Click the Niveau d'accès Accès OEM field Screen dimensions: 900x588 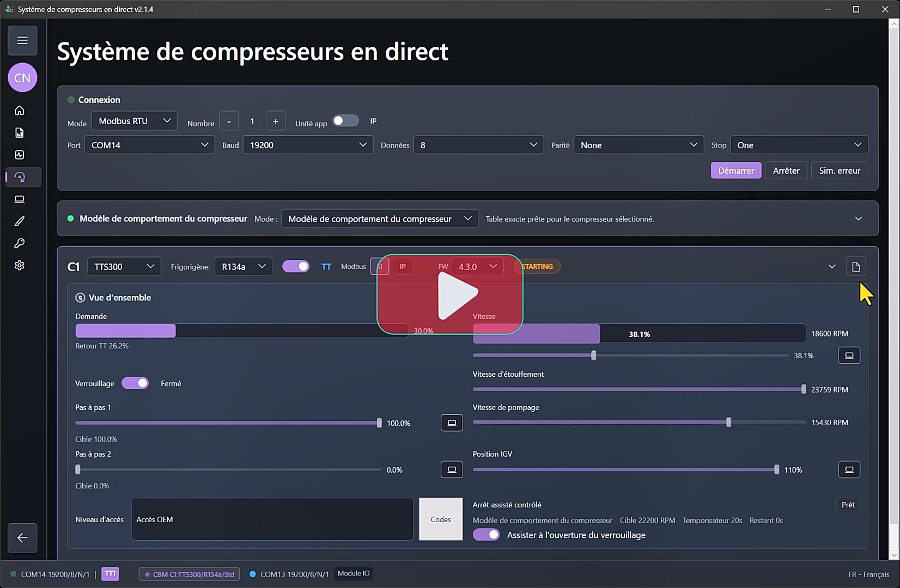[x=272, y=519]
